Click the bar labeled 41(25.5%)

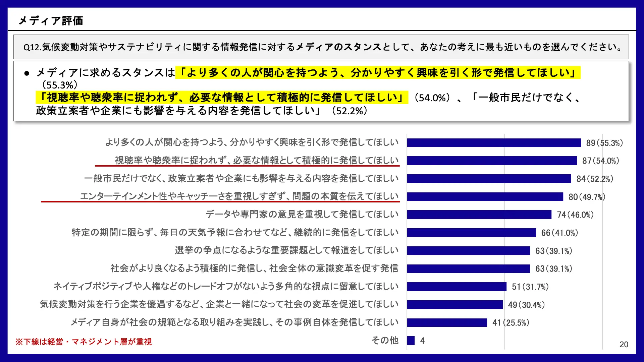(447, 322)
